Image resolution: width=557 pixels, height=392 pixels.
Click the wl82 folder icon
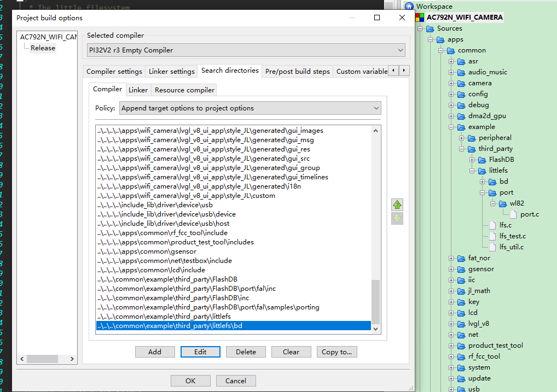[503, 203]
